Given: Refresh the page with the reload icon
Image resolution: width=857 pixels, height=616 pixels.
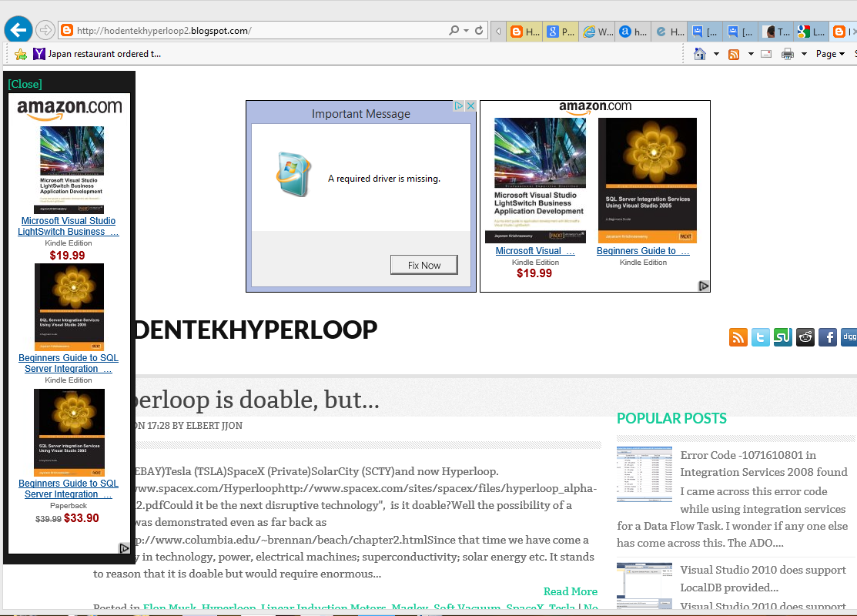Looking at the screenshot, I should pyautogui.click(x=479, y=30).
